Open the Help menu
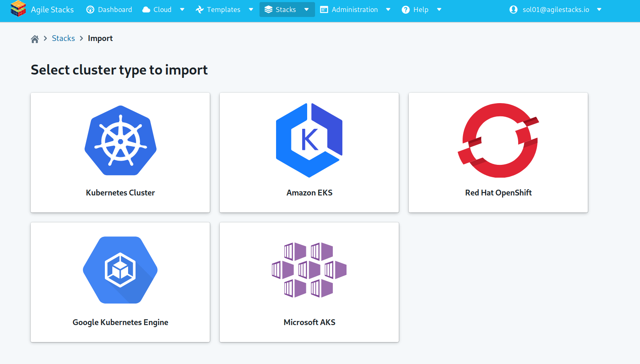 tap(421, 10)
